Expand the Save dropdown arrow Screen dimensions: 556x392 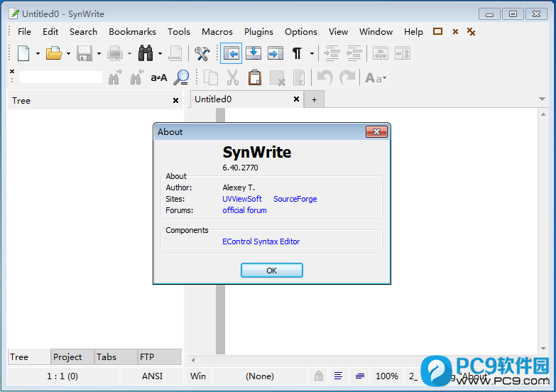click(x=99, y=53)
